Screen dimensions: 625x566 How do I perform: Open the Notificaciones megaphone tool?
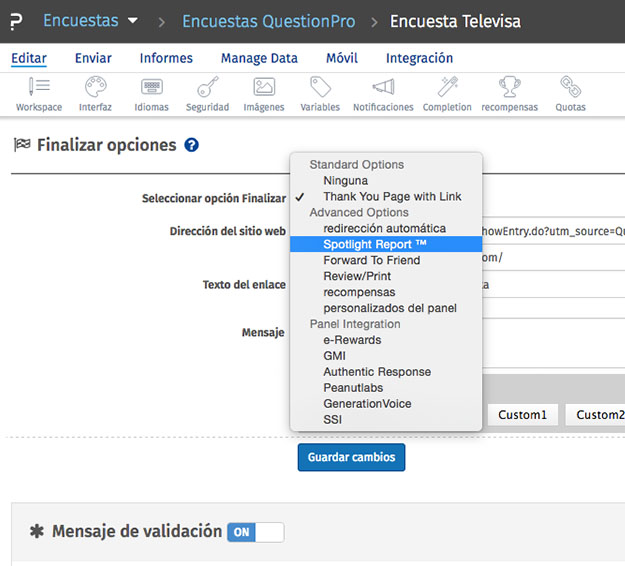click(383, 94)
